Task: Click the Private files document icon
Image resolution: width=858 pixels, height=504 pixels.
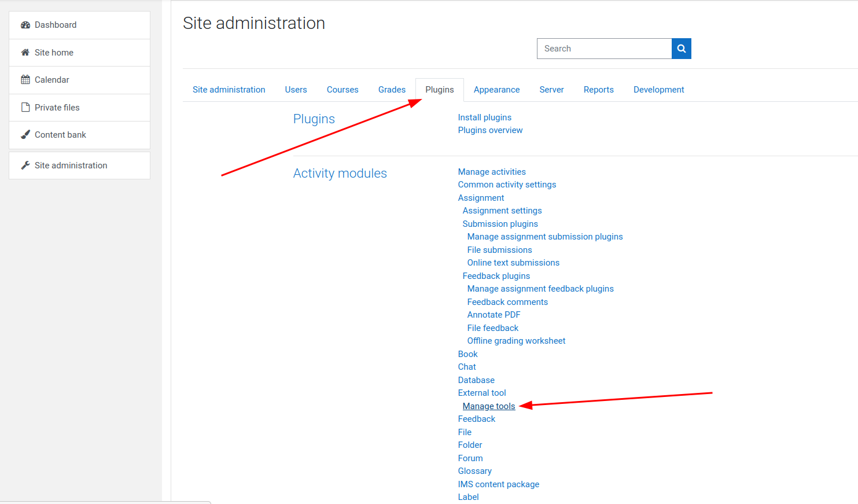Action: pos(24,107)
